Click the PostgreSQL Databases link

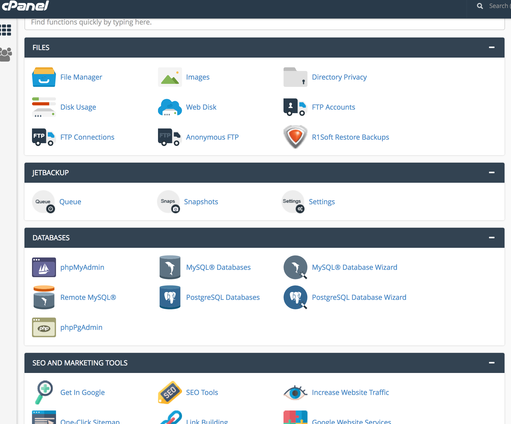223,297
